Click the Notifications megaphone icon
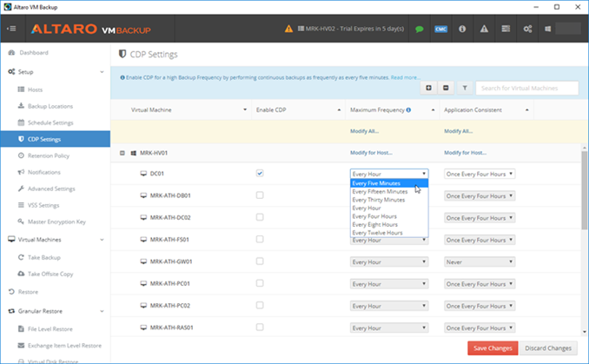589x364 pixels. pos(21,172)
